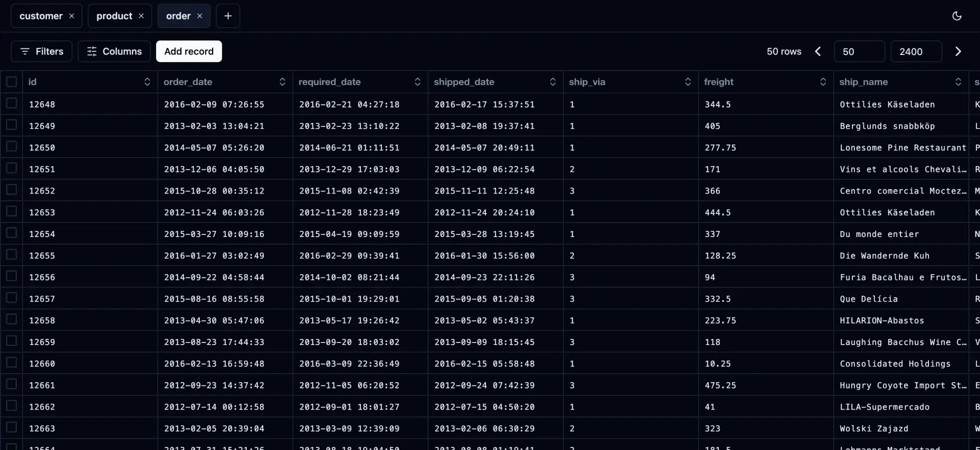
Task: Sort by freight column arrows
Action: click(822, 82)
